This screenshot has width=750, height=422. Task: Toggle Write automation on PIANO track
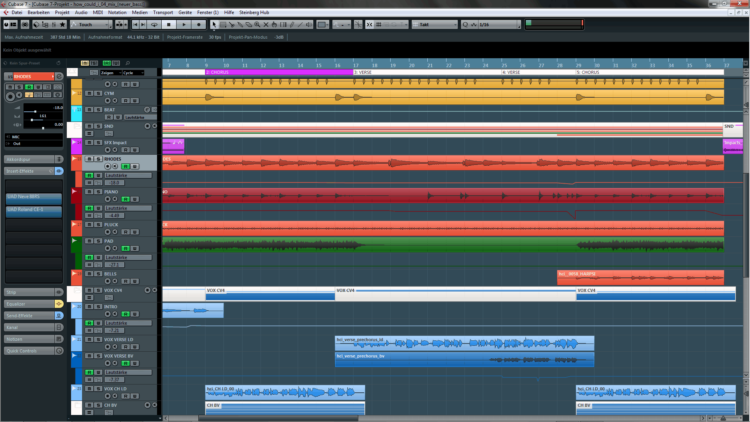click(135, 199)
